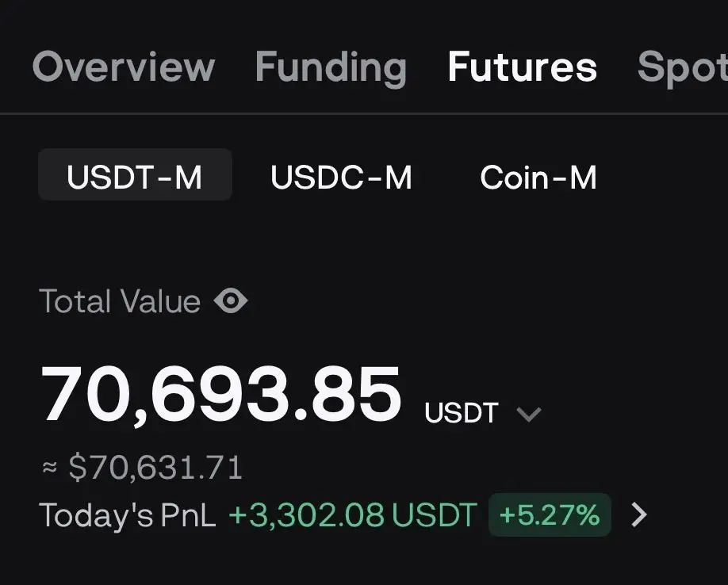This screenshot has width=728, height=585.
Task: Open Today's PnL details arrow
Action: 639,515
